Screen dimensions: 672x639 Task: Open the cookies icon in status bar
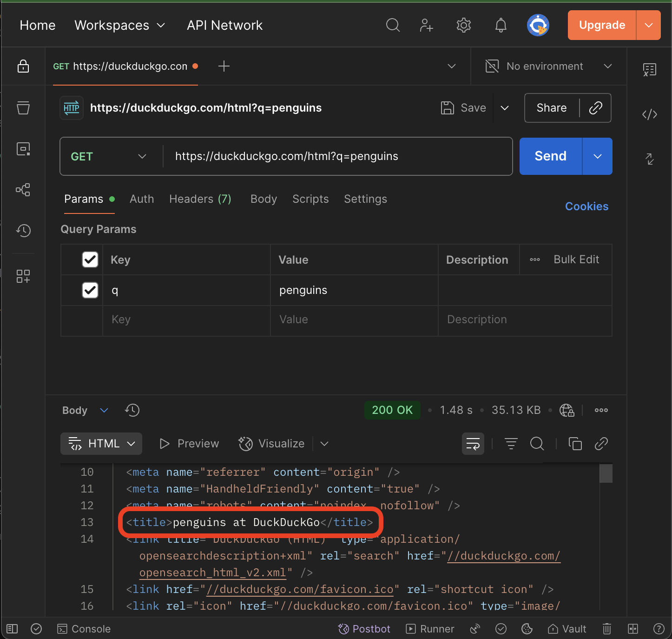(527, 629)
